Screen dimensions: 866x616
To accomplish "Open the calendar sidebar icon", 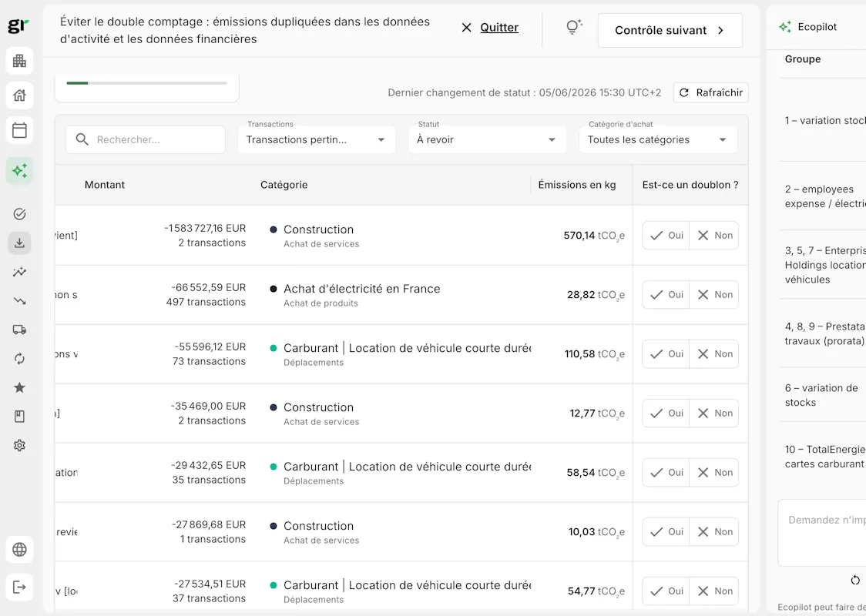I will point(19,130).
